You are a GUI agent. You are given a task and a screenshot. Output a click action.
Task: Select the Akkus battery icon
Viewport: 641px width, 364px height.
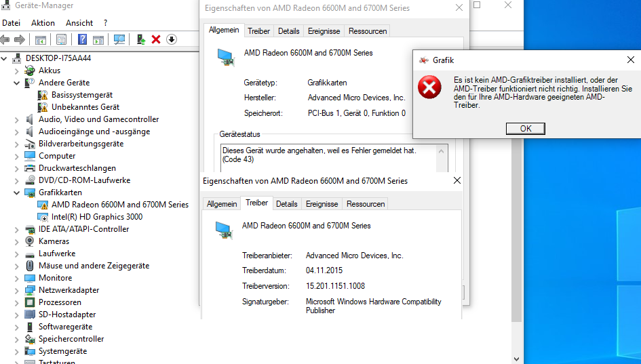pyautogui.click(x=30, y=70)
